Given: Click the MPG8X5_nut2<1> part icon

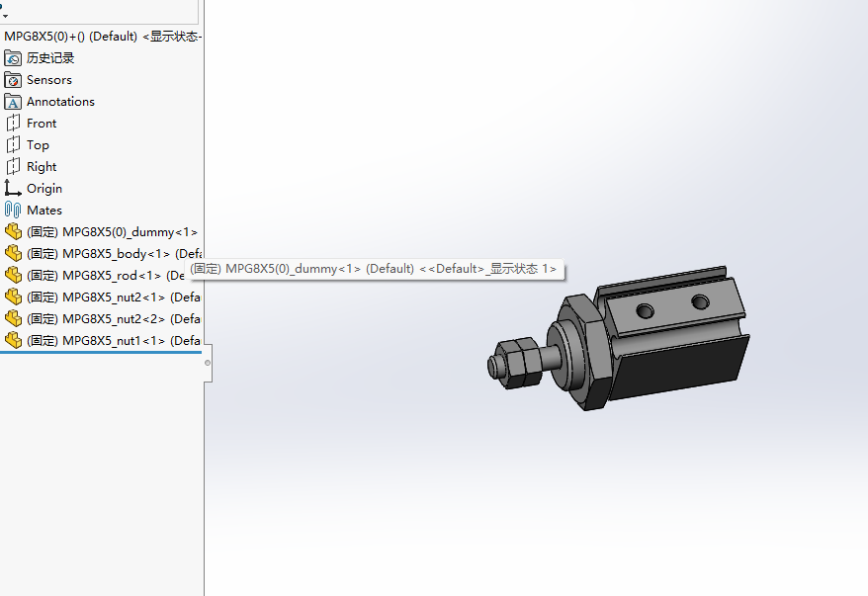Looking at the screenshot, I should tap(13, 298).
